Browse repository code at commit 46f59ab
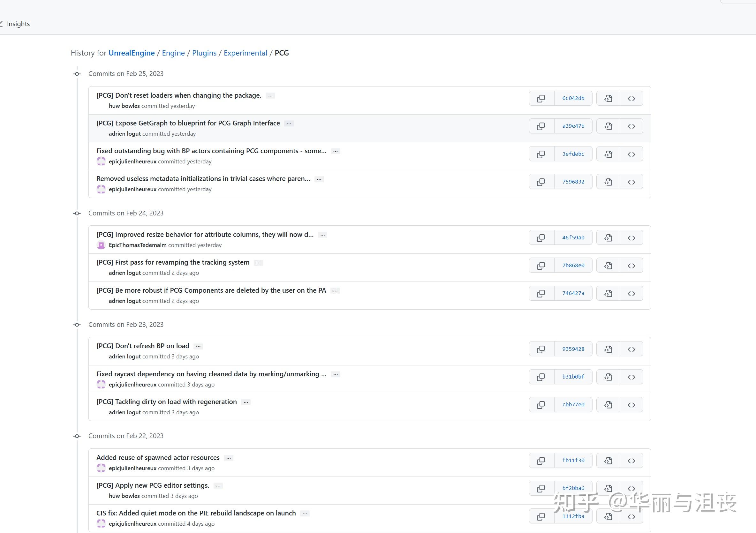Image resolution: width=756 pixels, height=533 pixels. pos(631,238)
